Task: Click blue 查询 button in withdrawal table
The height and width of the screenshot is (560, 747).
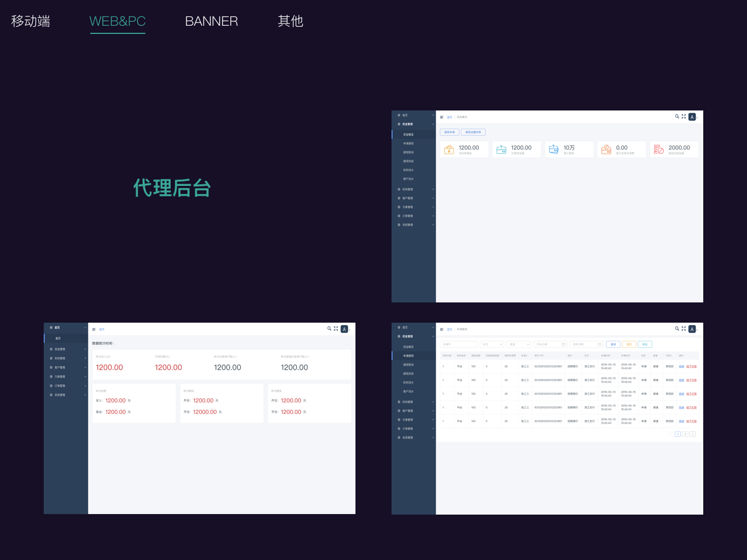Action: coord(613,345)
